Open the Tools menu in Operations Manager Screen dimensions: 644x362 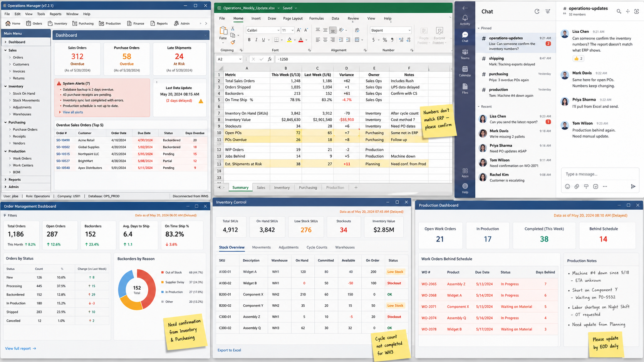click(41, 14)
